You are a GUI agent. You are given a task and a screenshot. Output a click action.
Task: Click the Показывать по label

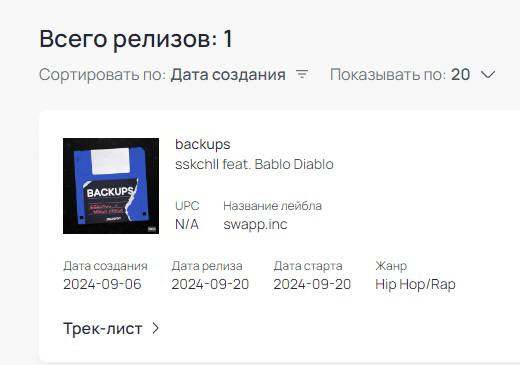click(x=388, y=74)
